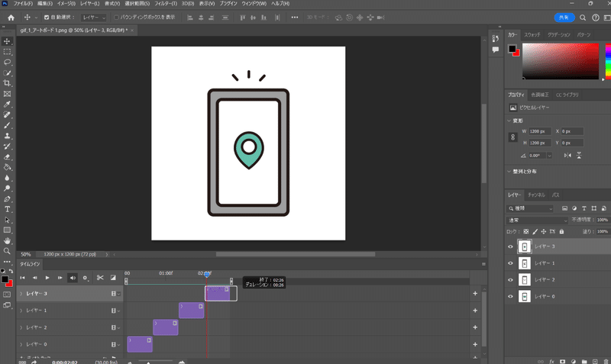This screenshot has width=611, height=364.
Task: Toggle the 自動選択 checkbox
Action: (x=47, y=18)
